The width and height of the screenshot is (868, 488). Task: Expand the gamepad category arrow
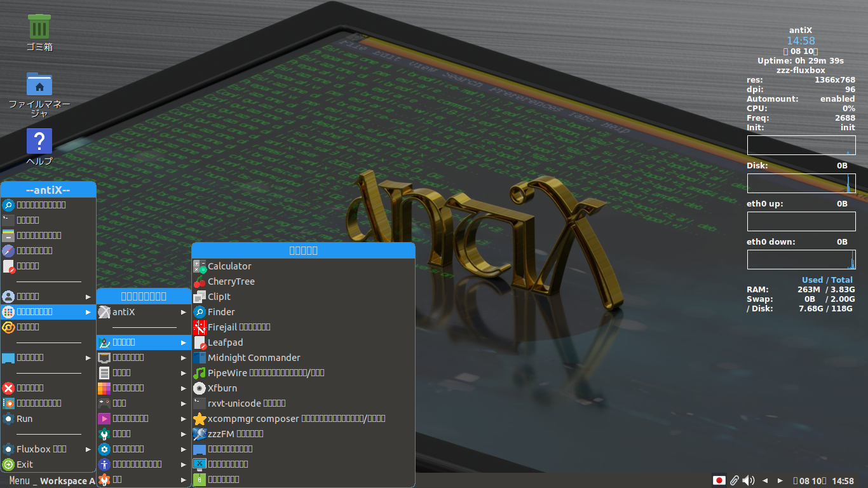coord(184,403)
